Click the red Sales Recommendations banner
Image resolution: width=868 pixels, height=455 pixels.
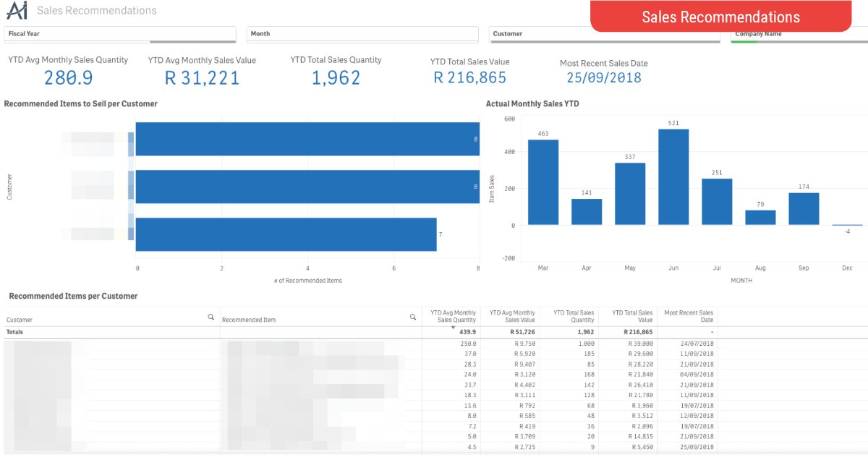pyautogui.click(x=721, y=17)
